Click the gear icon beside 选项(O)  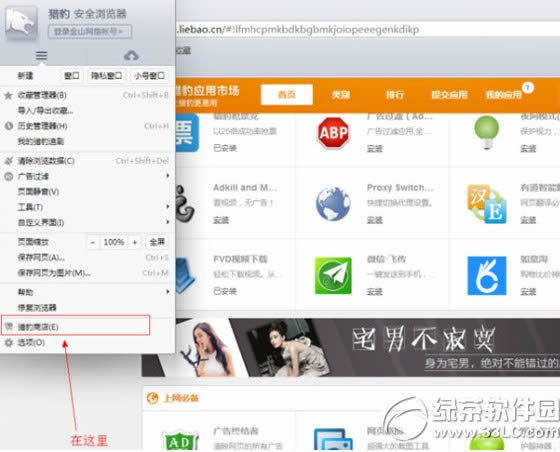9,343
